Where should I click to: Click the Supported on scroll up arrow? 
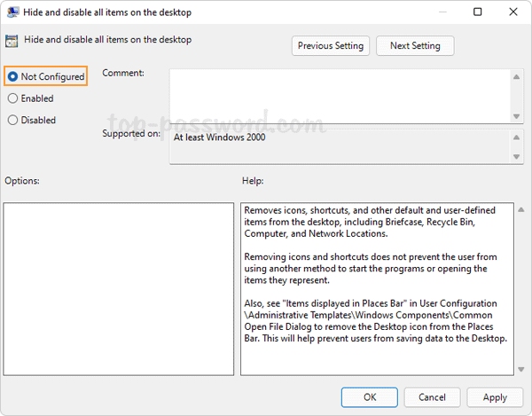[x=516, y=137]
